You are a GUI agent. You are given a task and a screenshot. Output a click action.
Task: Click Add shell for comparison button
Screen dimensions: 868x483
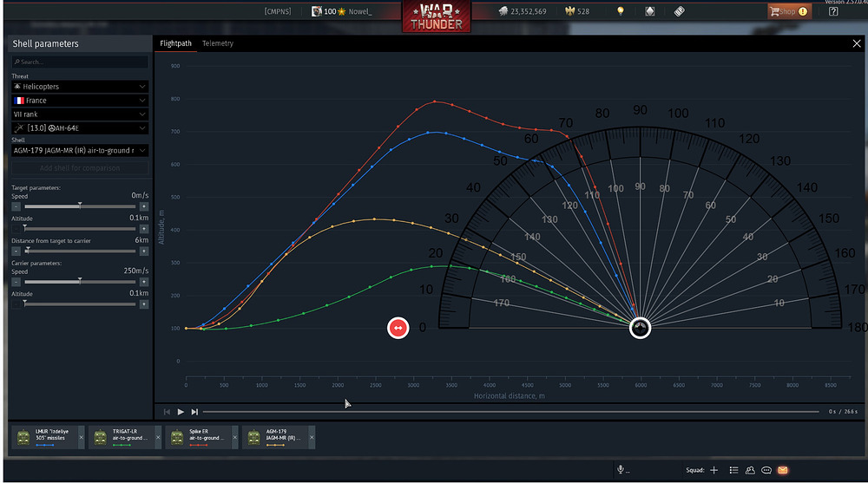pos(80,167)
